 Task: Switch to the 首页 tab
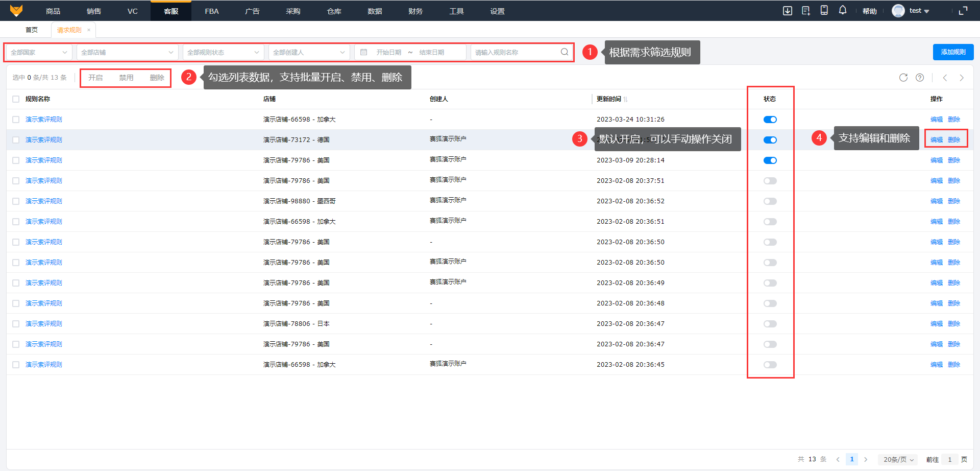(32, 30)
